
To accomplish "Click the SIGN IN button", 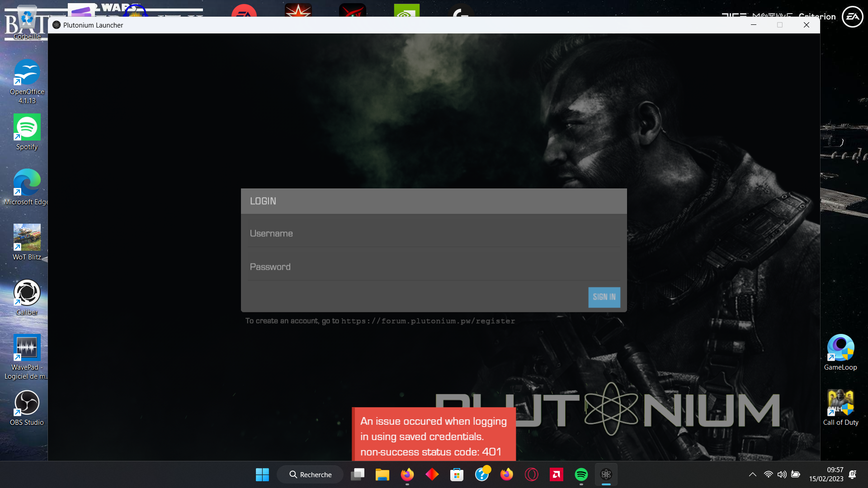I will tap(604, 297).
